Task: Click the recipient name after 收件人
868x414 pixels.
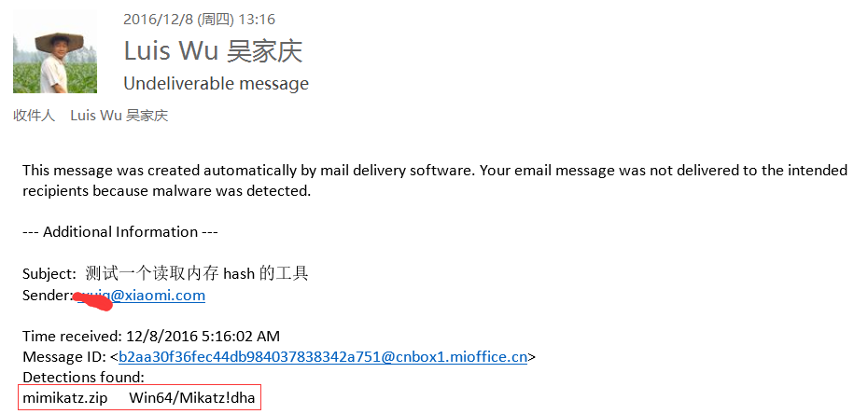Action: pyautogui.click(x=119, y=116)
